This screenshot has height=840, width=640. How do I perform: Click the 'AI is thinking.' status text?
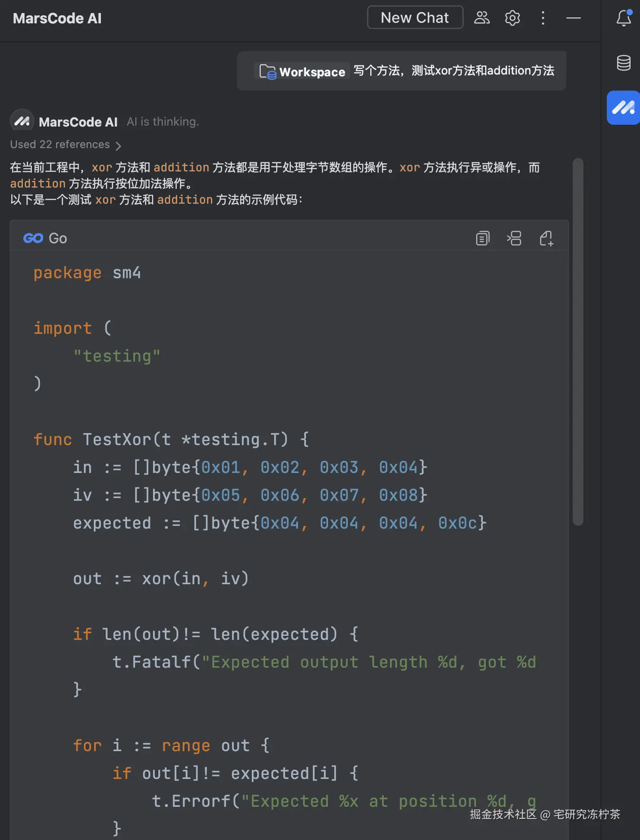click(x=163, y=122)
